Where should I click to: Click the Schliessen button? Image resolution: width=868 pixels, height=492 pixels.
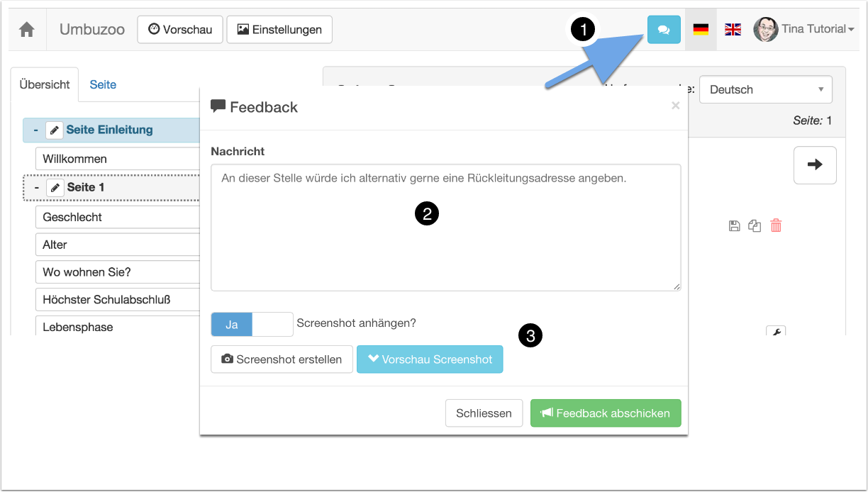point(484,413)
